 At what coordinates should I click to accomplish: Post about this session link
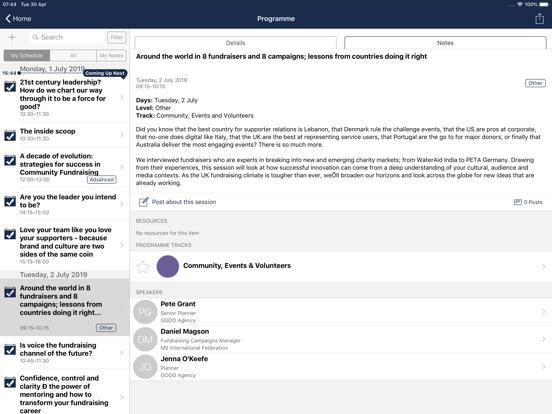click(184, 202)
